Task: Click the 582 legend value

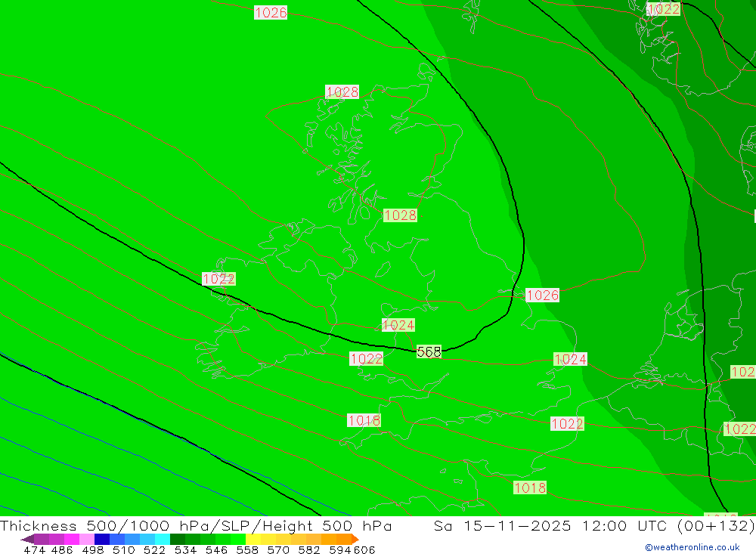Action: tap(308, 549)
